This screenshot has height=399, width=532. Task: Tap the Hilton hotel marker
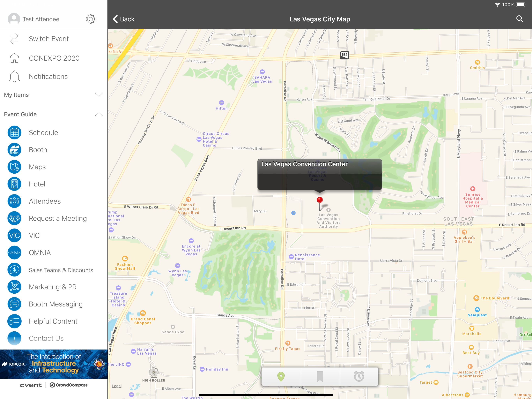point(222,103)
